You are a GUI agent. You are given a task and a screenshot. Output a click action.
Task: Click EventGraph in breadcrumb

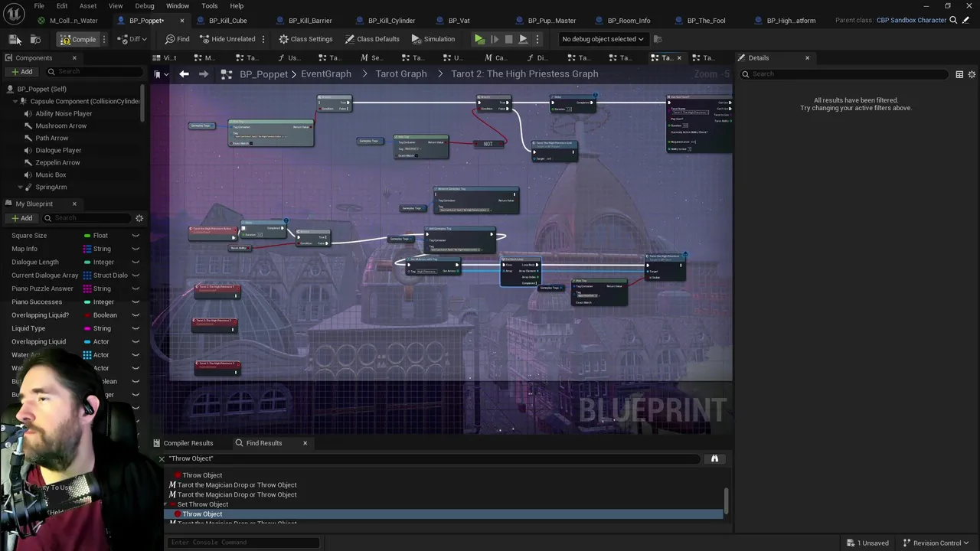326,73
